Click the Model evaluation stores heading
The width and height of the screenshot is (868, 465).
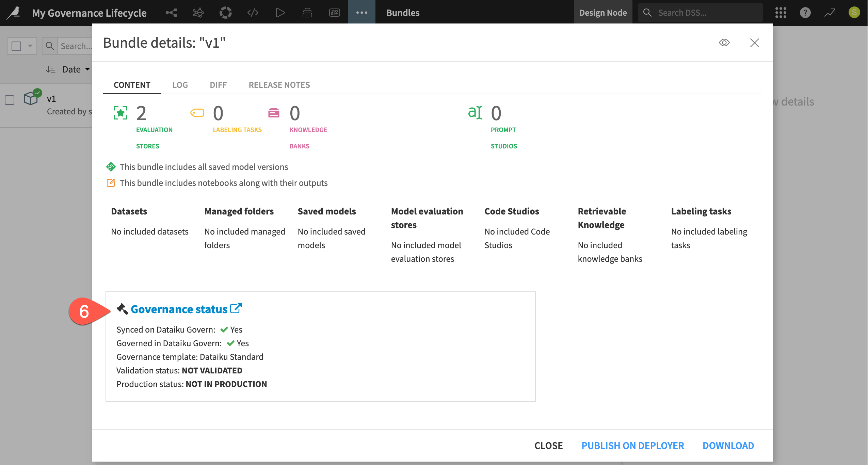[427, 218]
